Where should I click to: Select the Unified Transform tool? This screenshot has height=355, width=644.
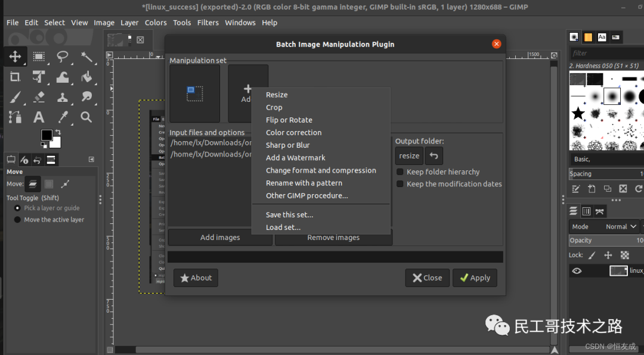click(x=39, y=77)
